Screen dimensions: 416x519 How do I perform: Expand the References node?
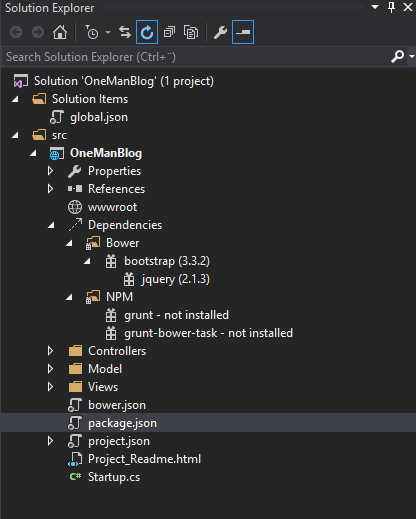[50, 189]
